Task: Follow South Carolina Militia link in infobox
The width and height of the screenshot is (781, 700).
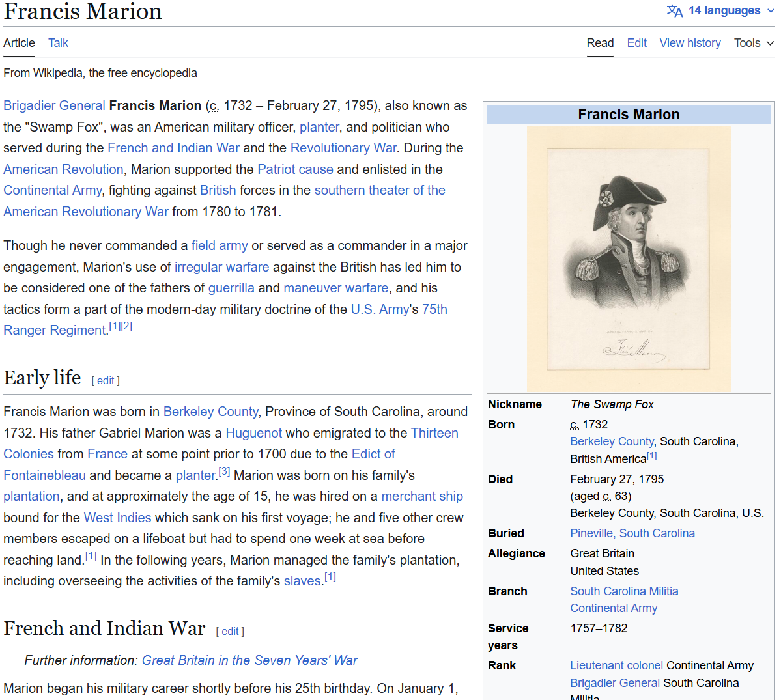Action: (x=624, y=591)
